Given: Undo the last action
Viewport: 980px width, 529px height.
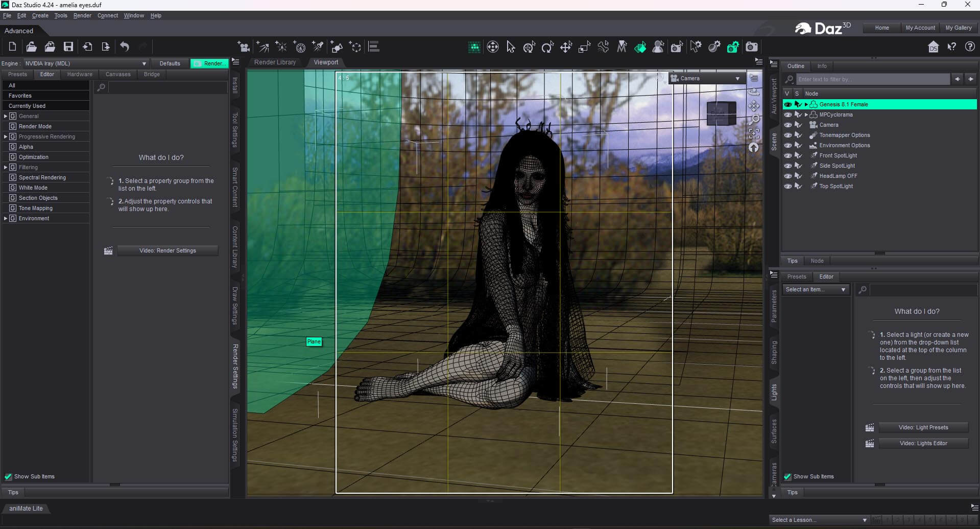Looking at the screenshot, I should 125,47.
